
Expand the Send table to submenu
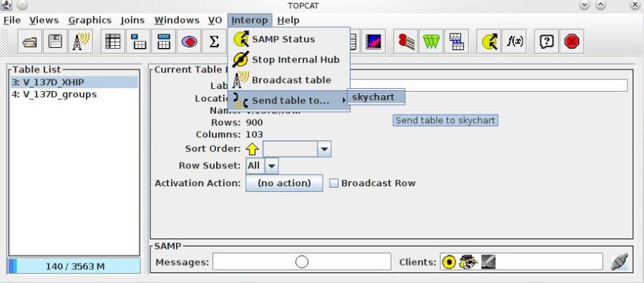point(289,101)
